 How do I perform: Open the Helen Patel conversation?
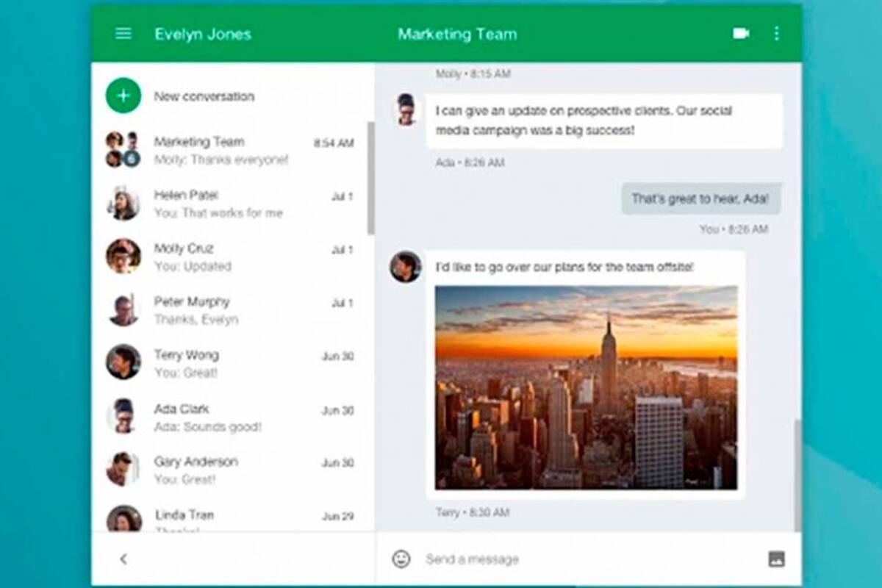(x=229, y=204)
